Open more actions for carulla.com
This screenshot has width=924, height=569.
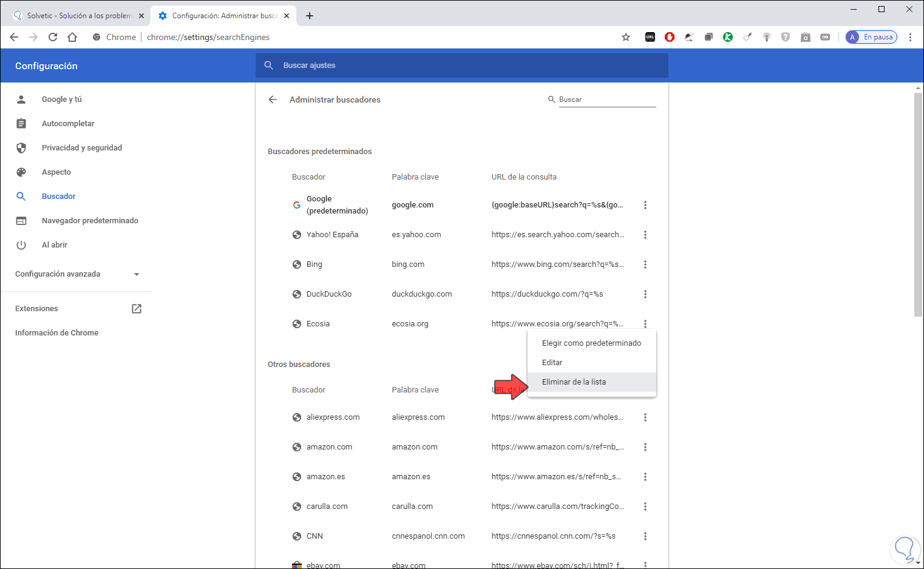pyautogui.click(x=645, y=507)
